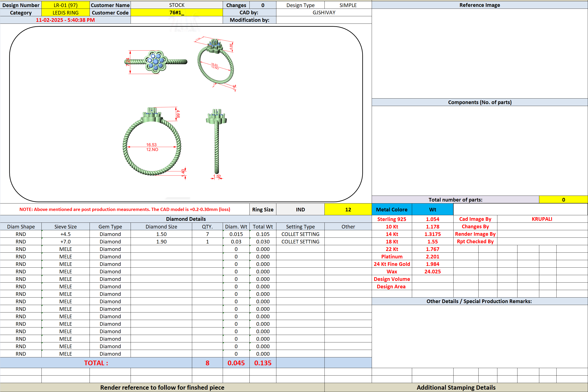The width and height of the screenshot is (588, 392).
Task: Click the Other column header
Action: click(x=348, y=227)
